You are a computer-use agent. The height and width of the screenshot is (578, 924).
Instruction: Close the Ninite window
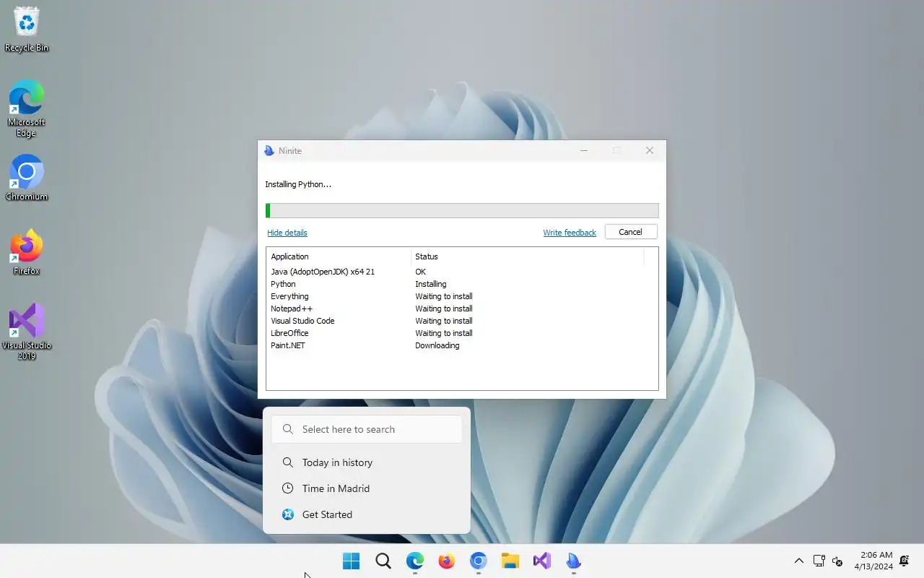650,150
